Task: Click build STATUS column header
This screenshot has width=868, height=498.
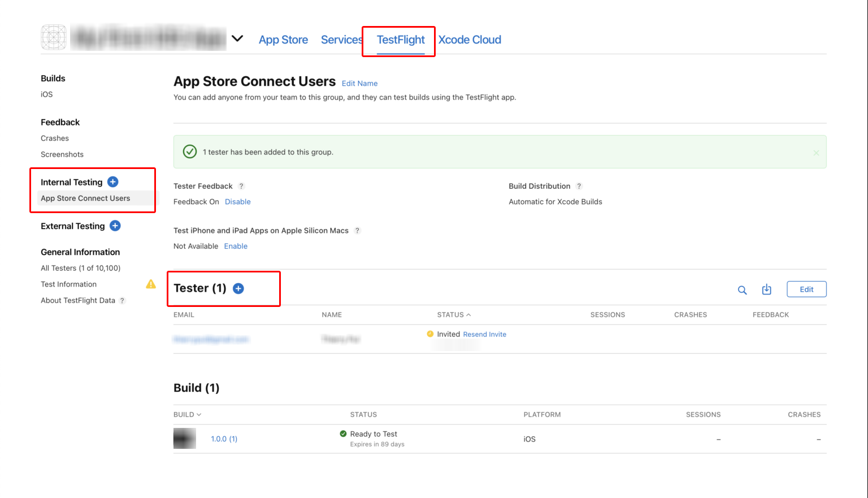Action: 363,414
